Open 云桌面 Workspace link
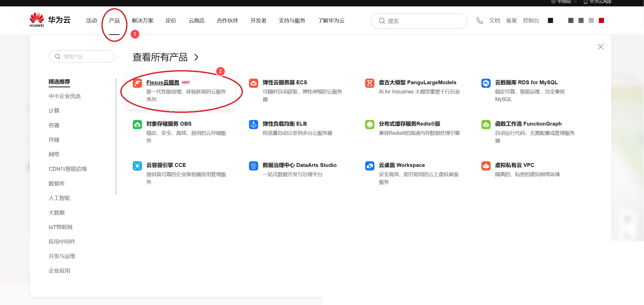644x305 pixels. (x=402, y=165)
